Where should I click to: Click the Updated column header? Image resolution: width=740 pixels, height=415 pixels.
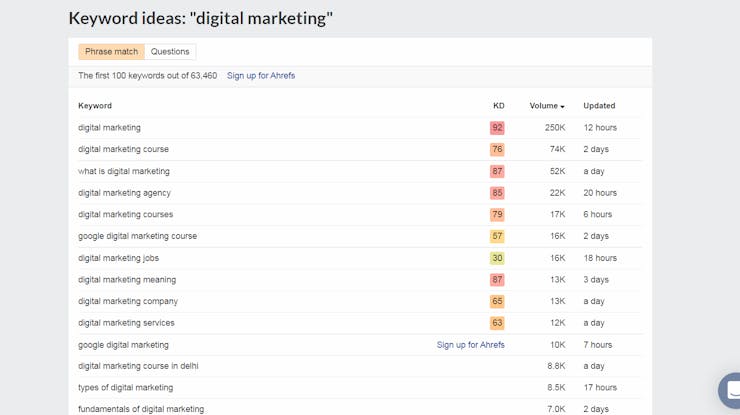[599, 106]
